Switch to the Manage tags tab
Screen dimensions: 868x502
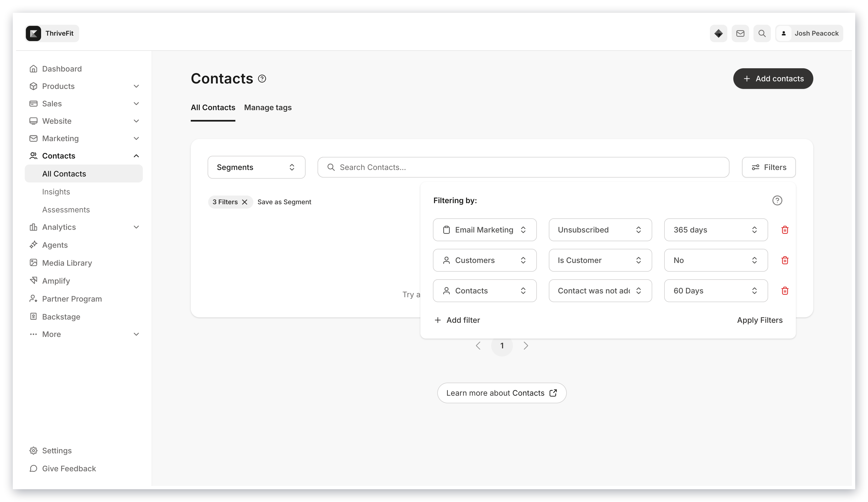tap(268, 108)
